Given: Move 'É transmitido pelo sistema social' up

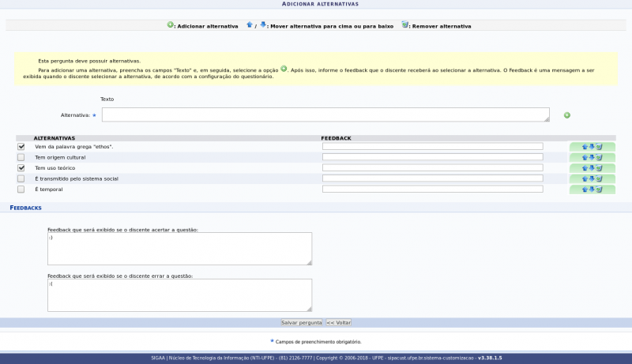Looking at the screenshot, I should point(585,178).
